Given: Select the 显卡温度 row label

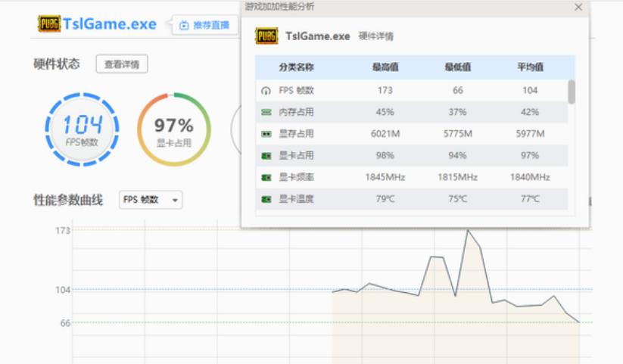Looking at the screenshot, I should click(x=297, y=199).
